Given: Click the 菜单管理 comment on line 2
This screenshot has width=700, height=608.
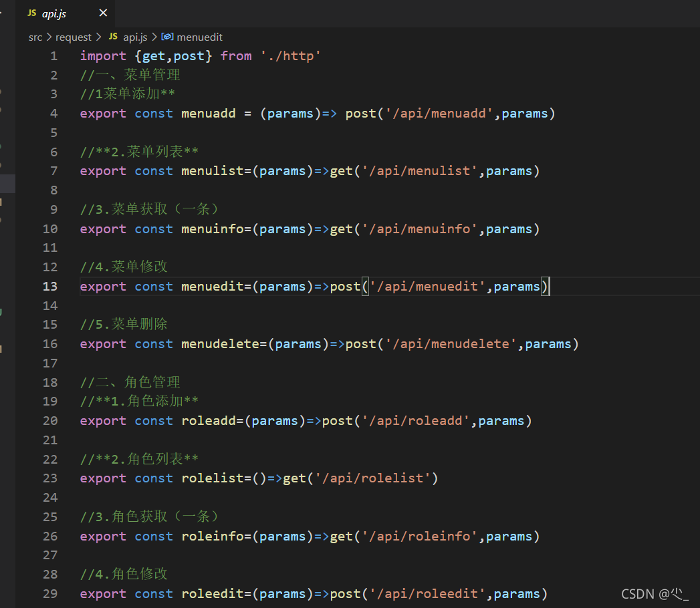Looking at the screenshot, I should pyautogui.click(x=130, y=75).
